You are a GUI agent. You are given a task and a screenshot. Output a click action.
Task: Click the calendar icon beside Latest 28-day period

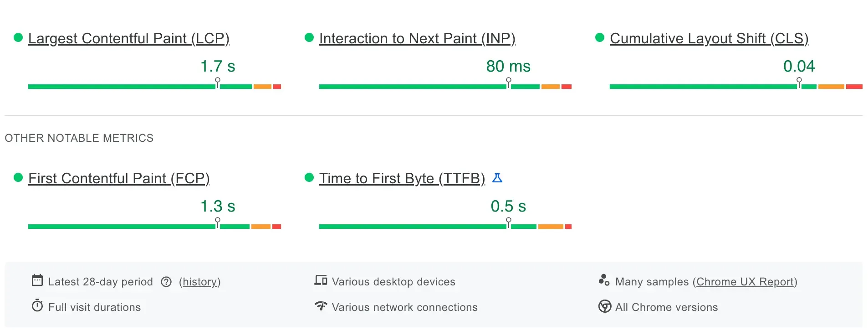pos(38,281)
